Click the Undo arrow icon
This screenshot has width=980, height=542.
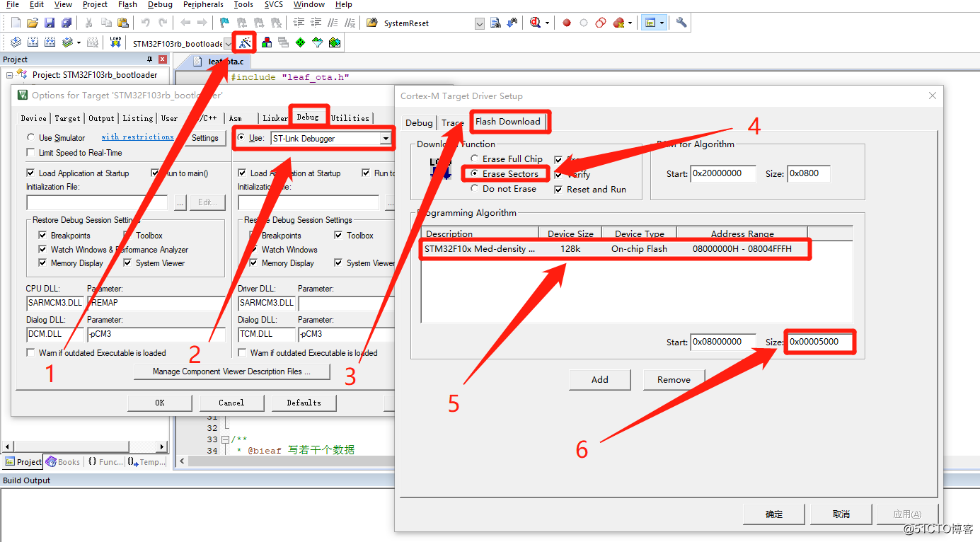(x=145, y=23)
